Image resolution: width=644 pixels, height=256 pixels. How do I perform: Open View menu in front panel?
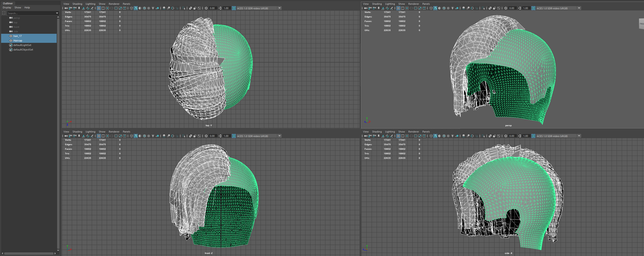(66, 132)
